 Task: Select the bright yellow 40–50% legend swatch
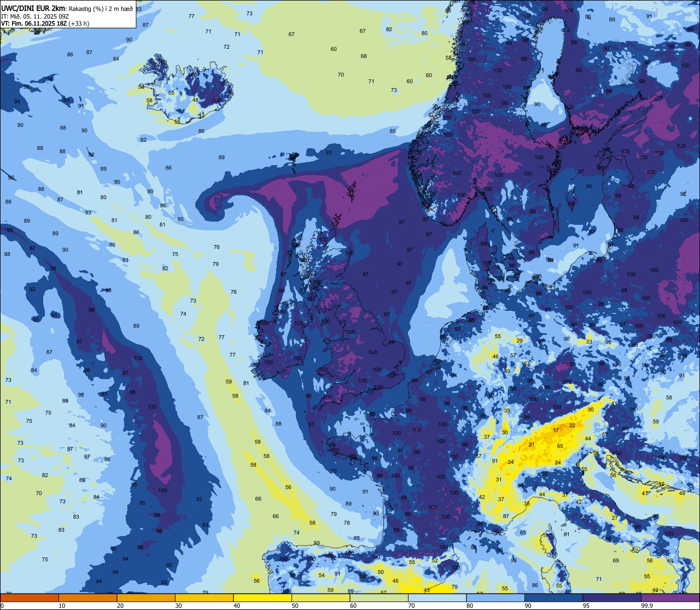click(262, 597)
